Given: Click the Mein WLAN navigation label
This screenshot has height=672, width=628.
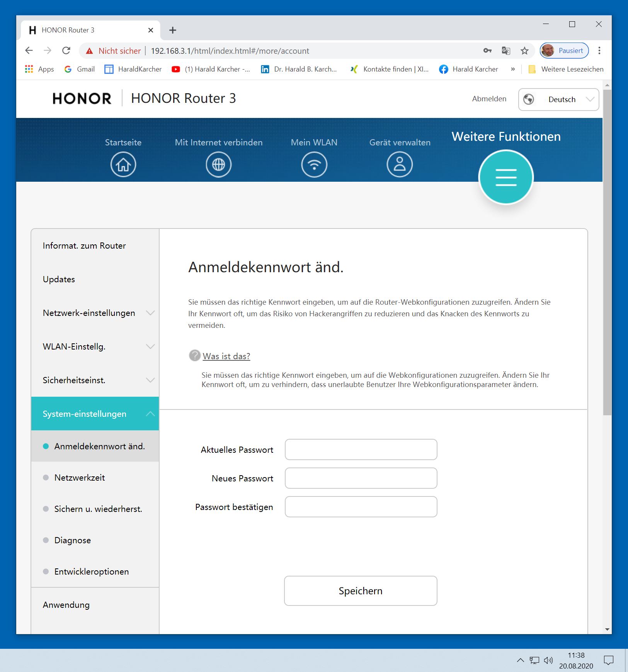Looking at the screenshot, I should coord(314,142).
